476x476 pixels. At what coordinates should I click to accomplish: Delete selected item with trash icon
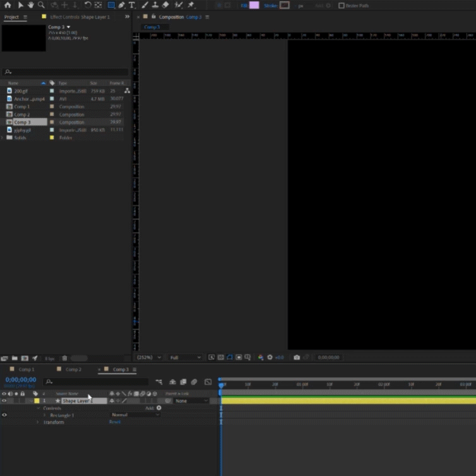[64, 358]
